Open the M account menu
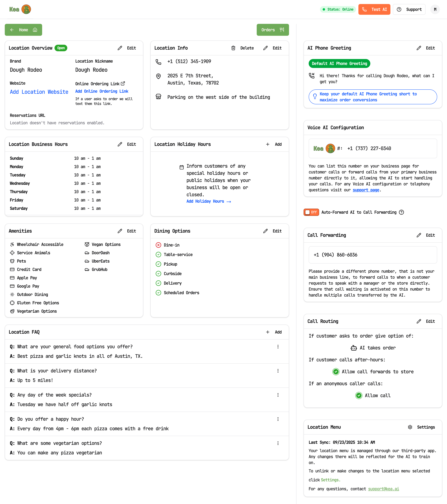 point(435,9)
